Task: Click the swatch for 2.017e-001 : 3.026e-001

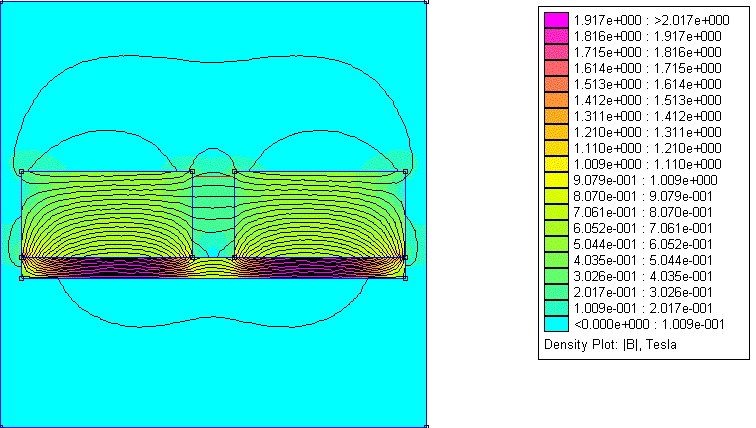Action: pyautogui.click(x=556, y=292)
